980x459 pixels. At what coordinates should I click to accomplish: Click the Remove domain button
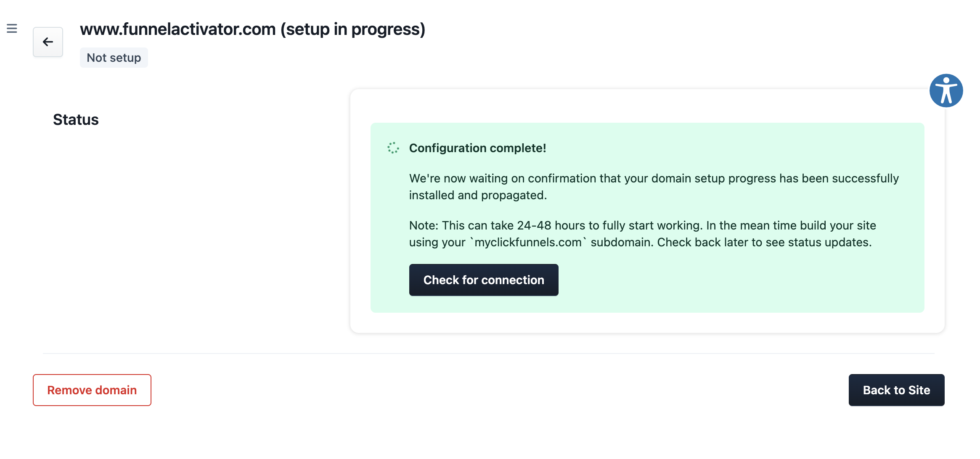click(92, 390)
